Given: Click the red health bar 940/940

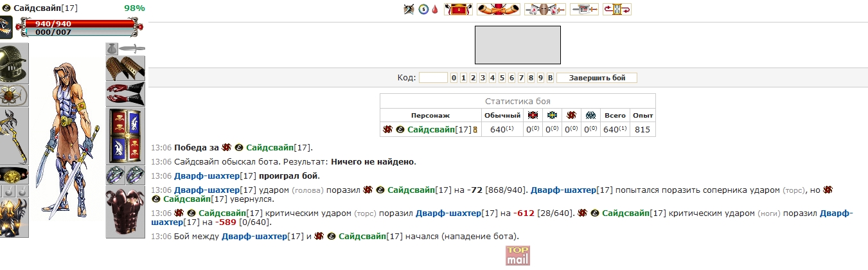Looking at the screenshot, I should point(80,24).
